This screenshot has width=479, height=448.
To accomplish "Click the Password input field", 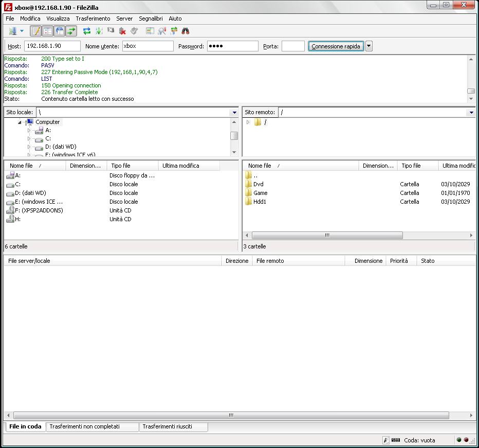I will point(233,46).
